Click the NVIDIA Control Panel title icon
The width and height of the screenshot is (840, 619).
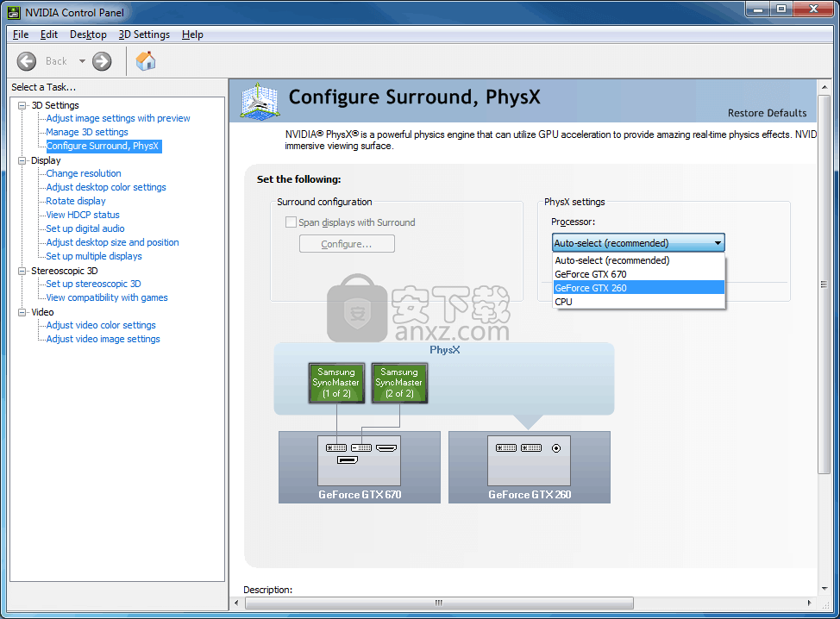click(x=14, y=12)
